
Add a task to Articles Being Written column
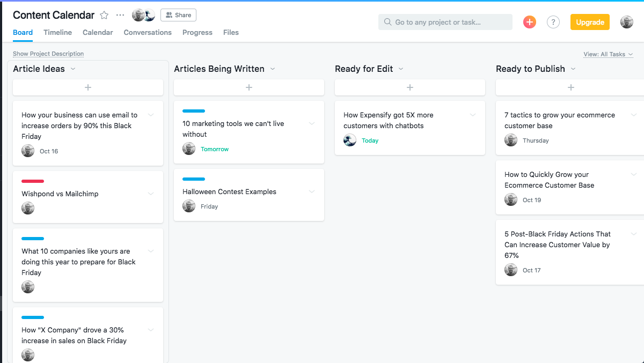tap(249, 87)
